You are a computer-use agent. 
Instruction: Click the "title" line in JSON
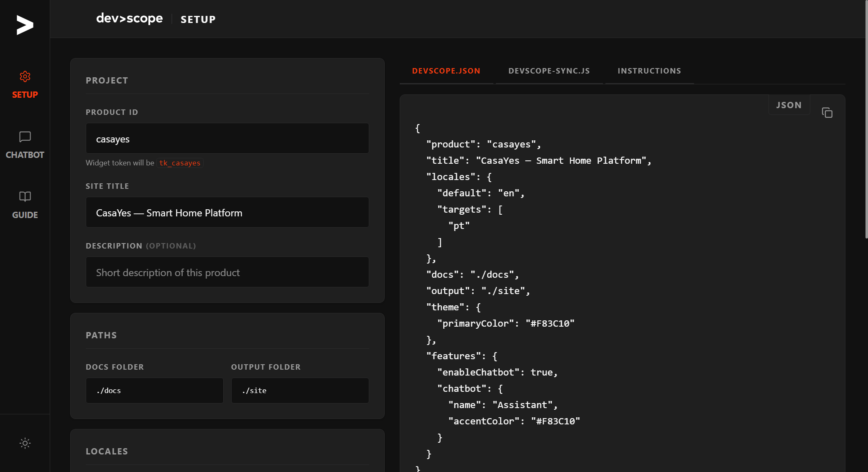click(x=539, y=160)
